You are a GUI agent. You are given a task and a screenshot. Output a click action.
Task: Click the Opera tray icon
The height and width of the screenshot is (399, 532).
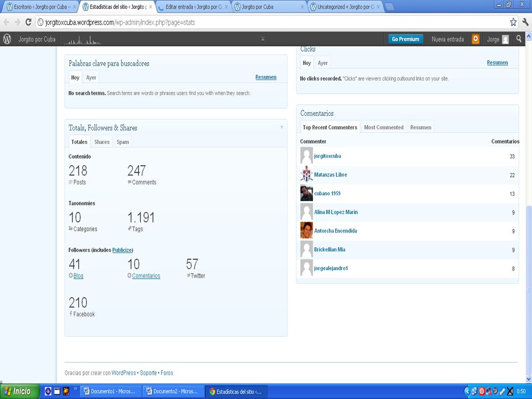pos(482,392)
